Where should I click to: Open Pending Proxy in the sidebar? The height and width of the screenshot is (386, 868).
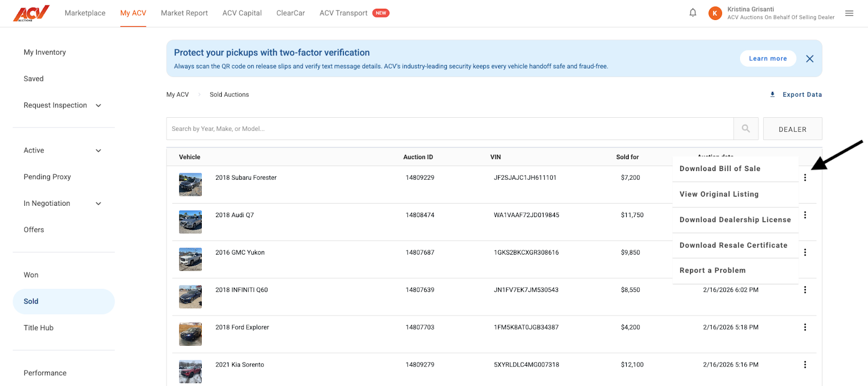47,177
